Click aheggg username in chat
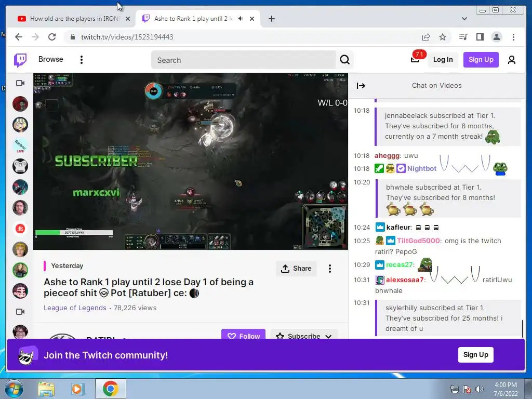Image resolution: width=532 pixels, height=399 pixels. pos(387,156)
